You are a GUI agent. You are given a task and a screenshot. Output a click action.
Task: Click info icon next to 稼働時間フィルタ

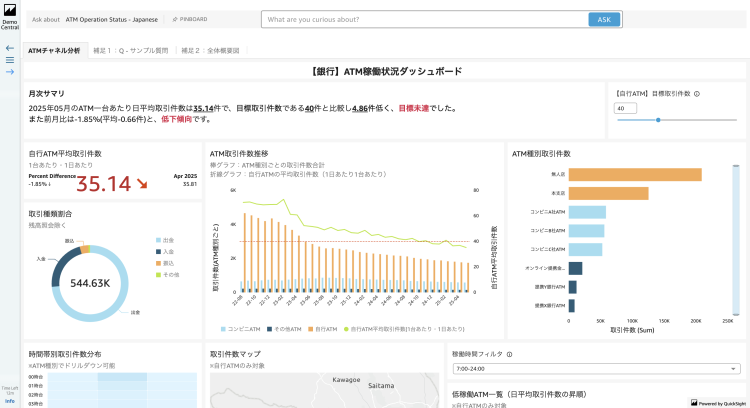point(509,354)
